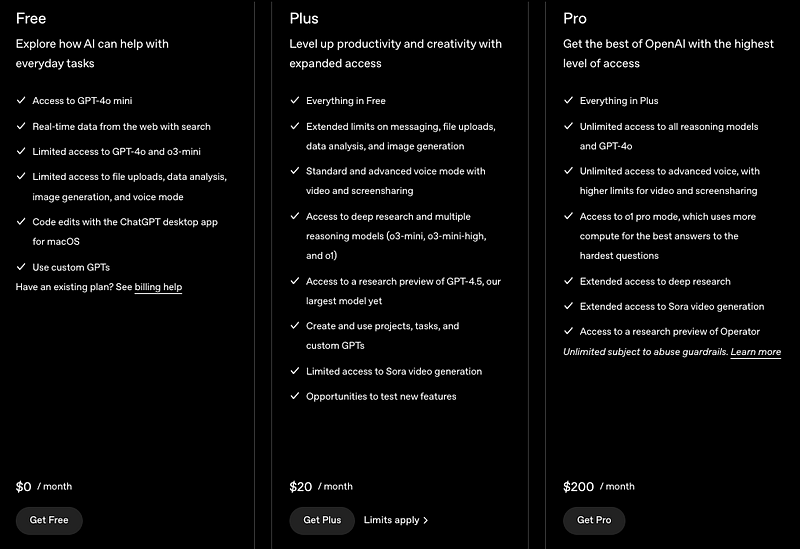800x549 pixels.
Task: Subscribe with the Get Pro button
Action: click(x=594, y=520)
